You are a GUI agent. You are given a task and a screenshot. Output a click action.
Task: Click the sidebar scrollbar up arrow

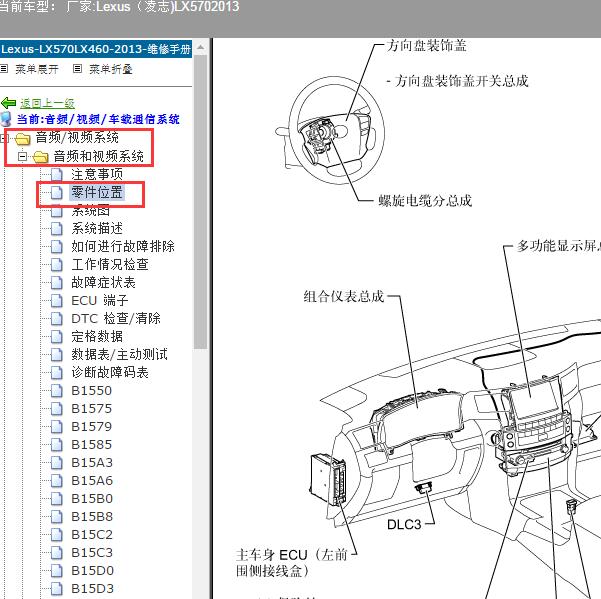pyautogui.click(x=200, y=48)
